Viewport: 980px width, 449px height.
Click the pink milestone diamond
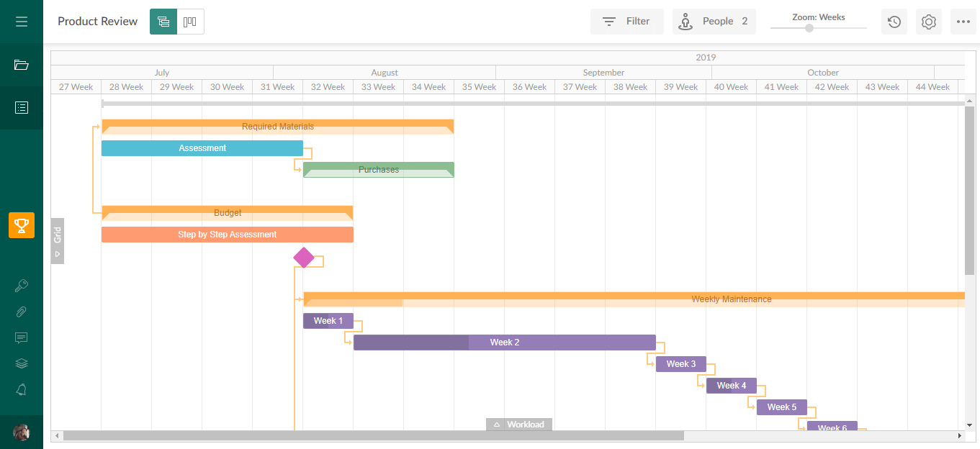point(304,257)
